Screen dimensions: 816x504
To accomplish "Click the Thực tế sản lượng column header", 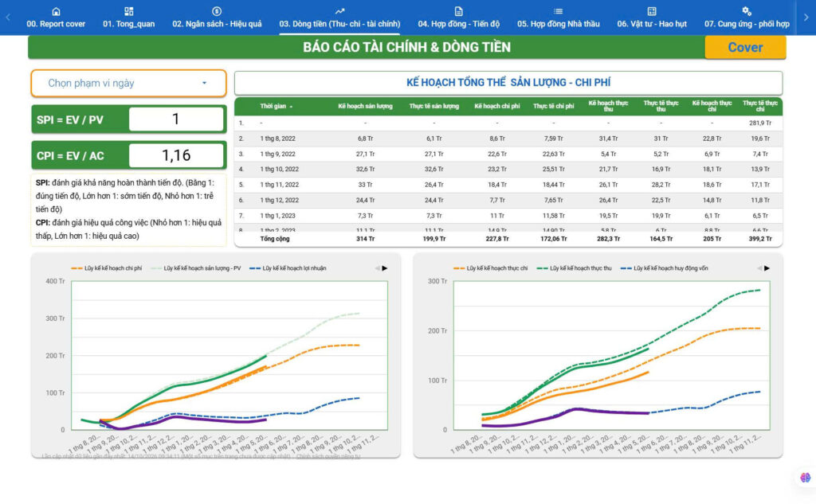I will point(434,106).
